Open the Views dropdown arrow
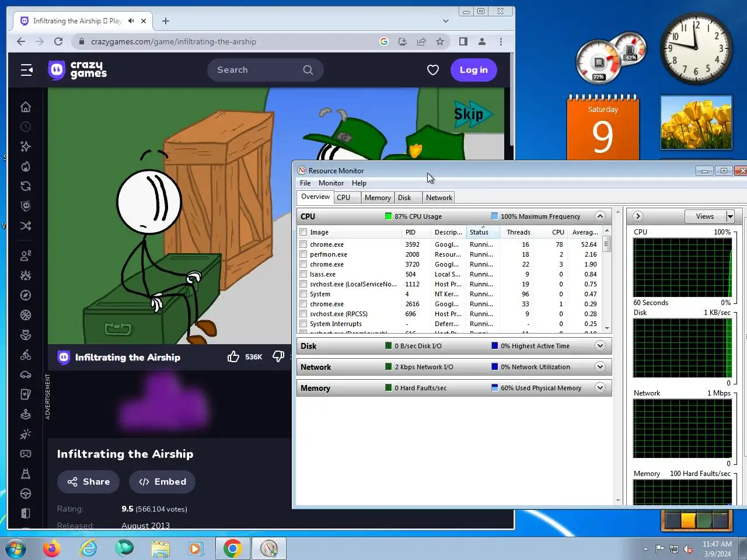This screenshot has height=560, width=747. tap(730, 216)
